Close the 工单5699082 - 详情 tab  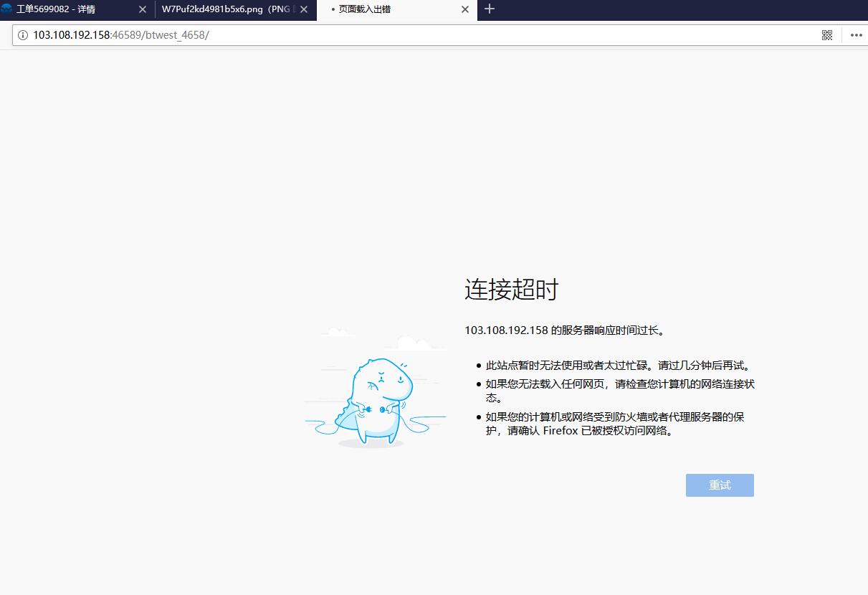[x=142, y=9]
